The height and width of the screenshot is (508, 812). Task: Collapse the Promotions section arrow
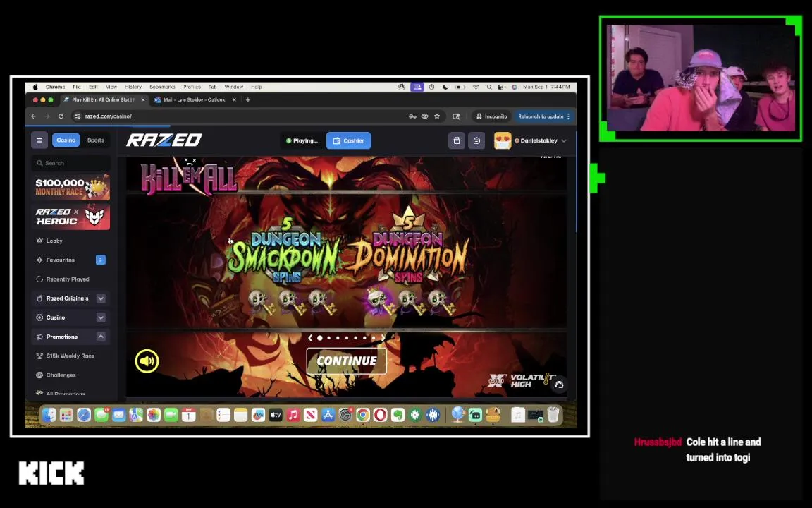pyautogui.click(x=101, y=337)
